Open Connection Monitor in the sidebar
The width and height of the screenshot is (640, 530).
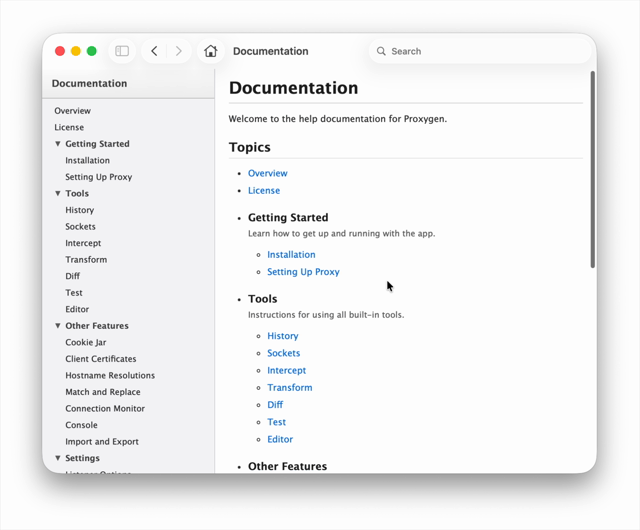pyautogui.click(x=105, y=408)
